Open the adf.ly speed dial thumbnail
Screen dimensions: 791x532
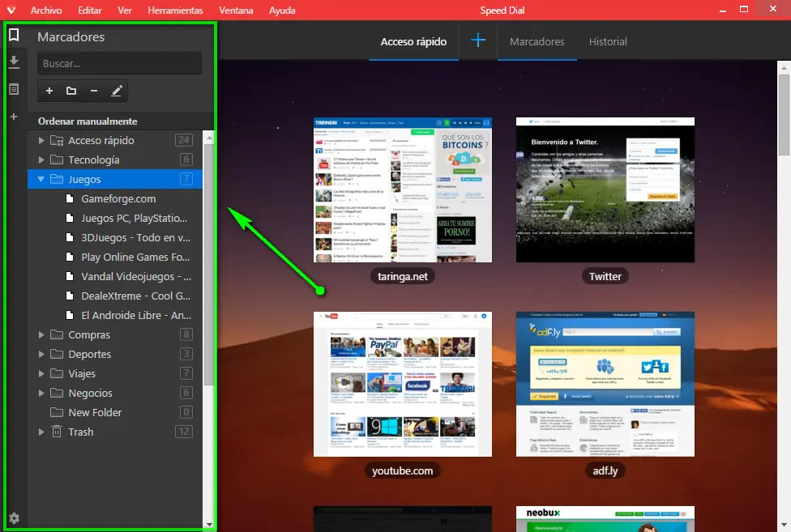coord(605,384)
